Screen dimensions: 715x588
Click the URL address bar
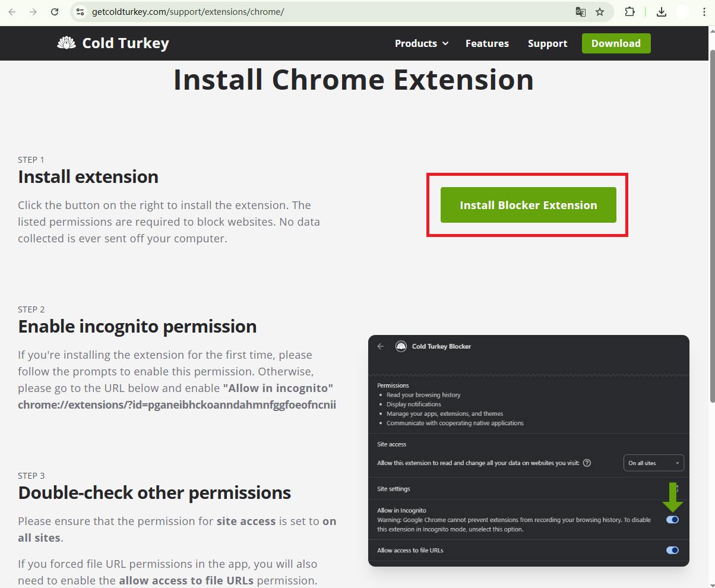click(x=327, y=12)
